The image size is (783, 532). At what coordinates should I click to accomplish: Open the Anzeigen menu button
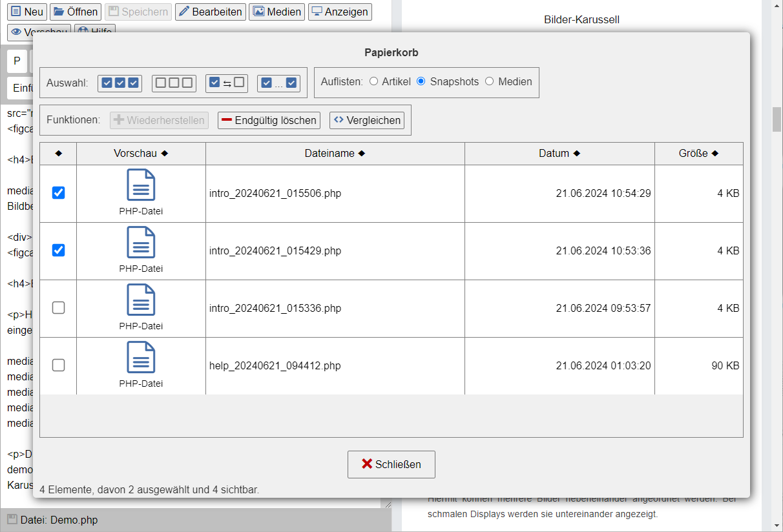click(x=340, y=12)
